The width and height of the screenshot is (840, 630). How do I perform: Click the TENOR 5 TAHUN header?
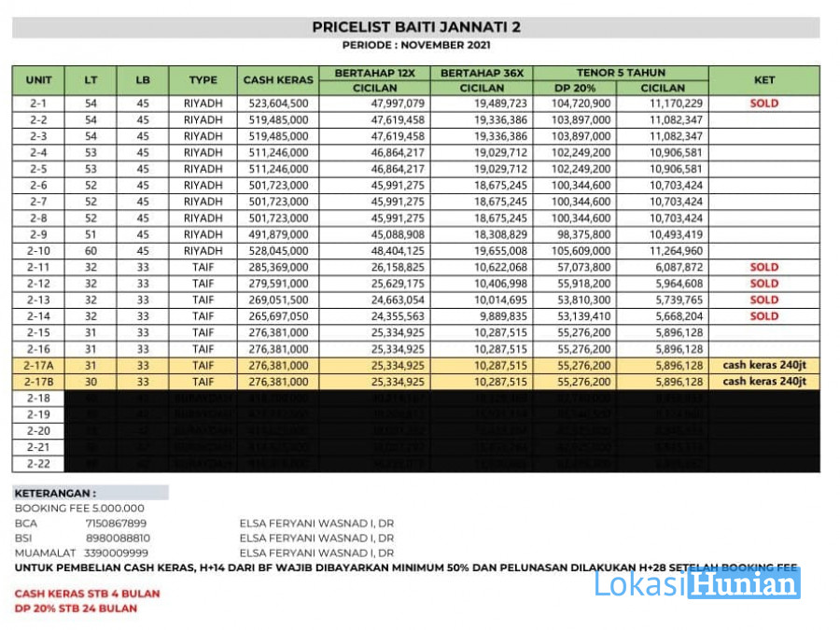621,73
